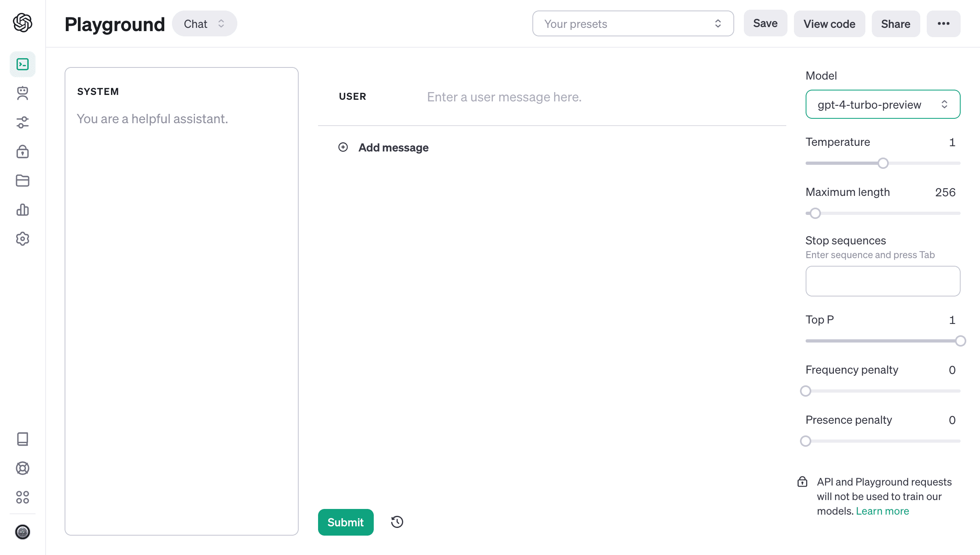Open Usage bar chart icon in sidebar
Image resolution: width=980 pixels, height=555 pixels.
pyautogui.click(x=23, y=210)
